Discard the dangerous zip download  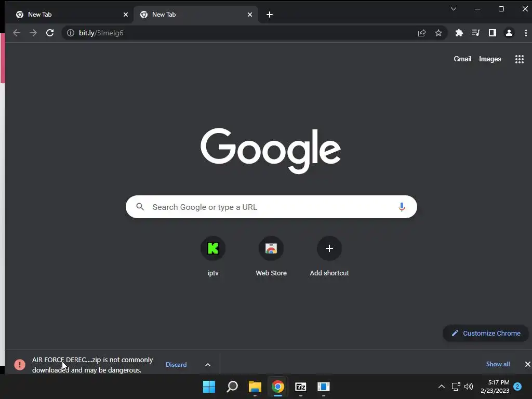176,365
